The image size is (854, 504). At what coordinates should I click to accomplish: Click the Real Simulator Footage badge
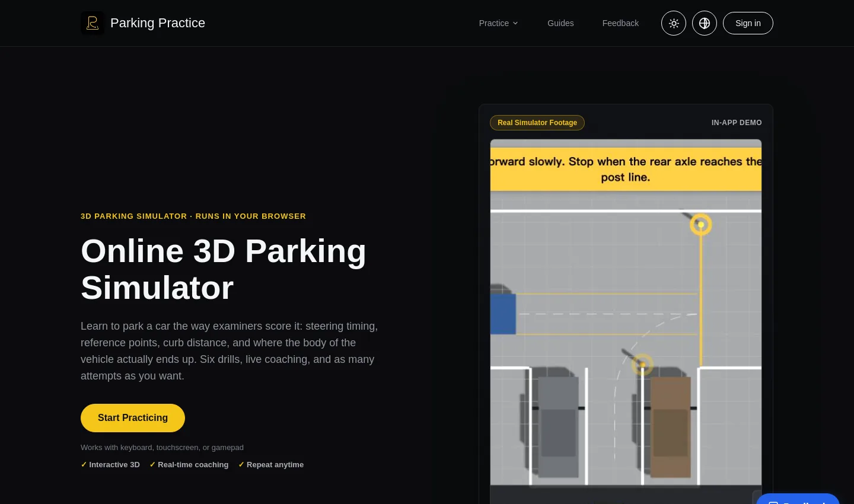click(x=537, y=123)
